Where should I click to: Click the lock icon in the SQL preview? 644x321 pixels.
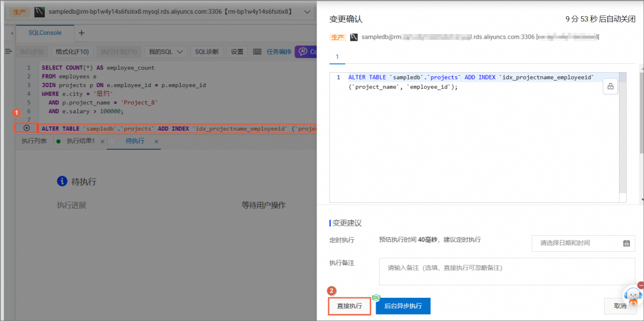[x=610, y=87]
